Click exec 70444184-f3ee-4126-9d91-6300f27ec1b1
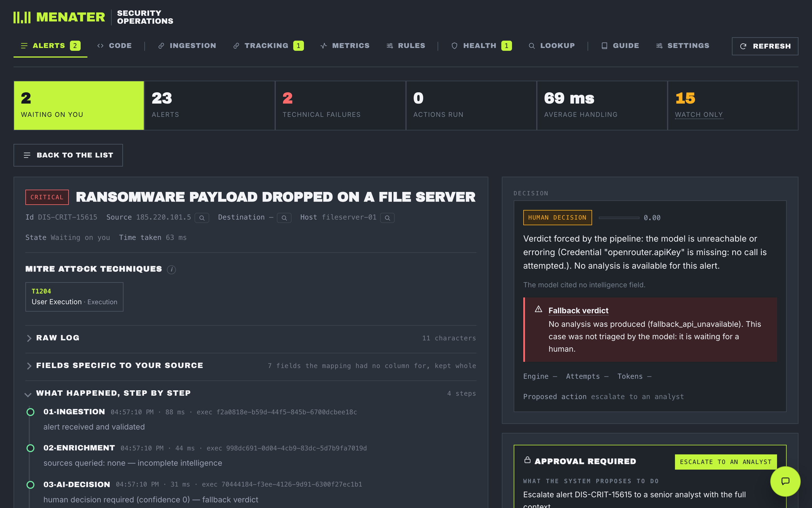 pyautogui.click(x=282, y=485)
